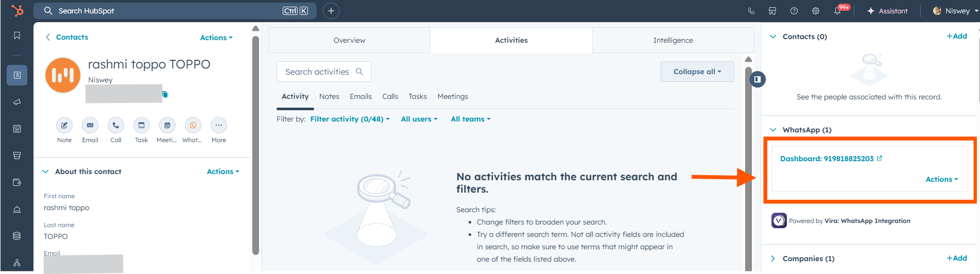The image size is (980, 274).
Task: Open the Niswey account menu
Action: pos(955,11)
